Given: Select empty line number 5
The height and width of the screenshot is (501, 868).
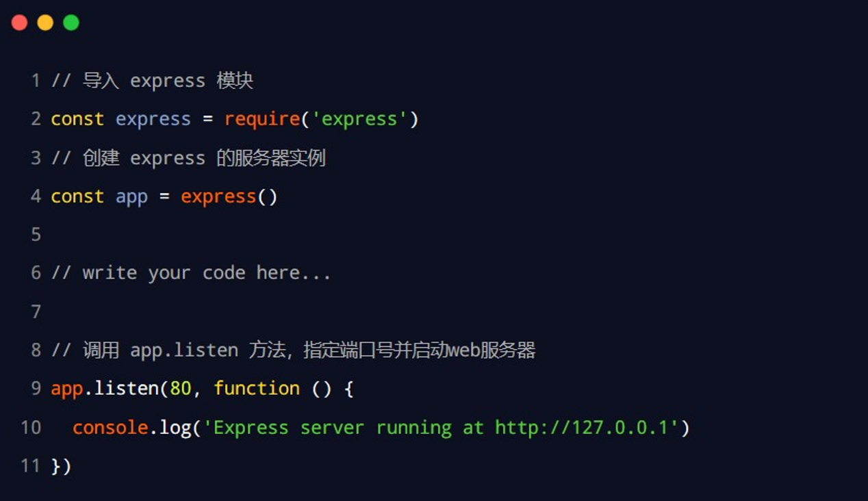Looking at the screenshot, I should pyautogui.click(x=36, y=235).
